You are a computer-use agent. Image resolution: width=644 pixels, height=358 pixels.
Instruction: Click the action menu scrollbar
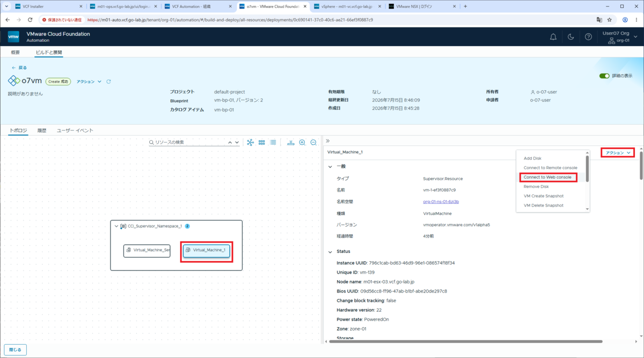pos(587,168)
